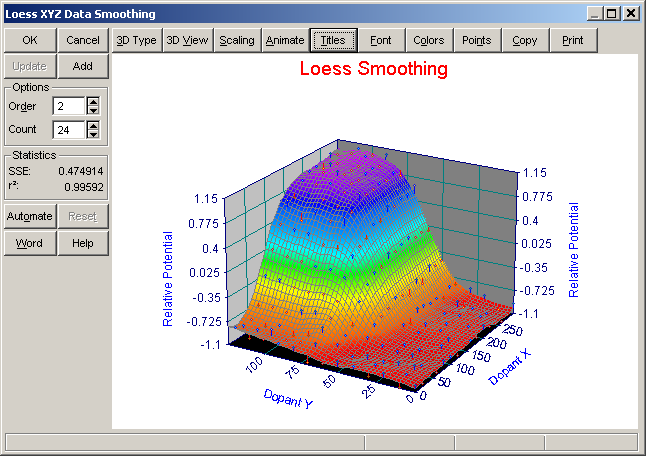Click the Order input field
The height and width of the screenshot is (456, 646).
[68, 106]
